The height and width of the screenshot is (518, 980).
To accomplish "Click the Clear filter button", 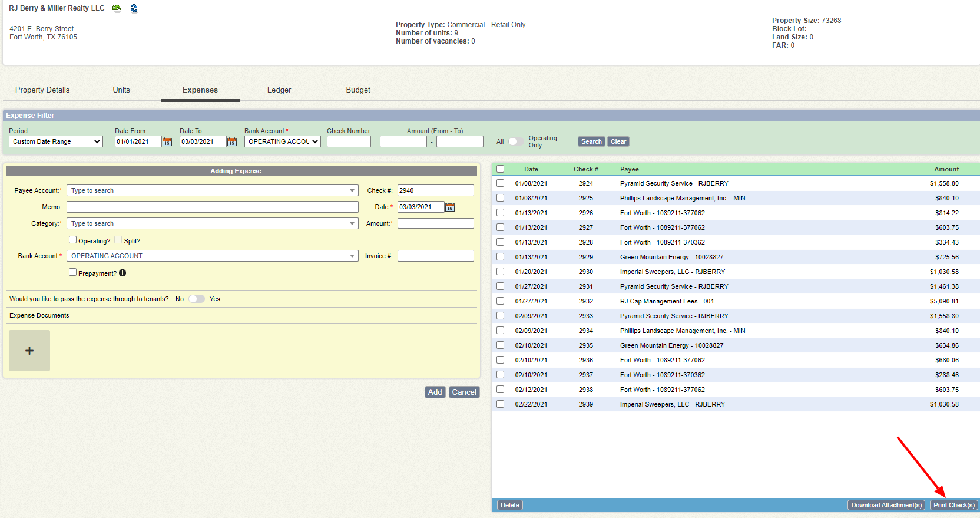I will [x=618, y=141].
